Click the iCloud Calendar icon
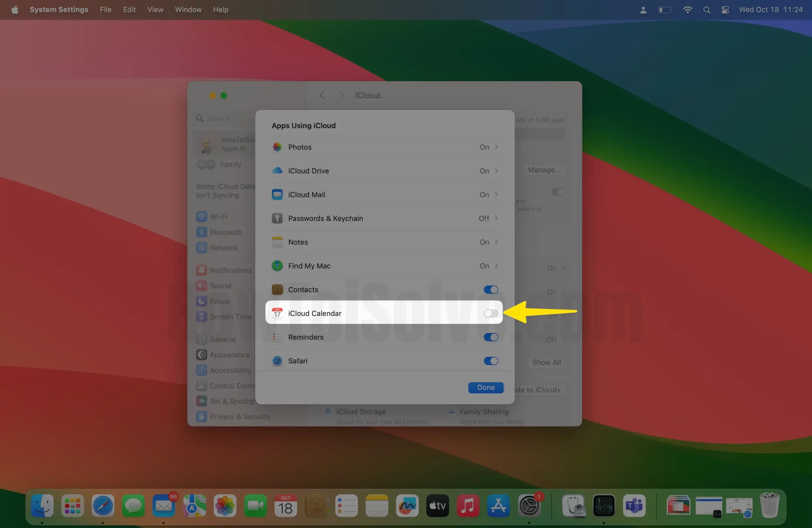 277,313
